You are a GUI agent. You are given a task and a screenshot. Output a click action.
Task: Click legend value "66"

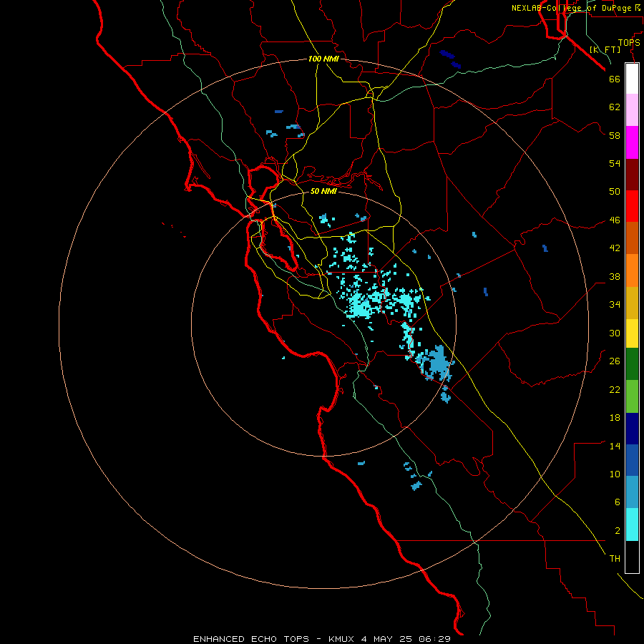pyautogui.click(x=615, y=79)
